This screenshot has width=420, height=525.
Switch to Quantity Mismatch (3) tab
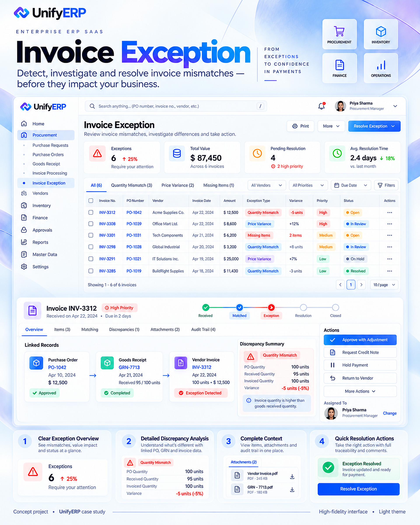coord(132,185)
